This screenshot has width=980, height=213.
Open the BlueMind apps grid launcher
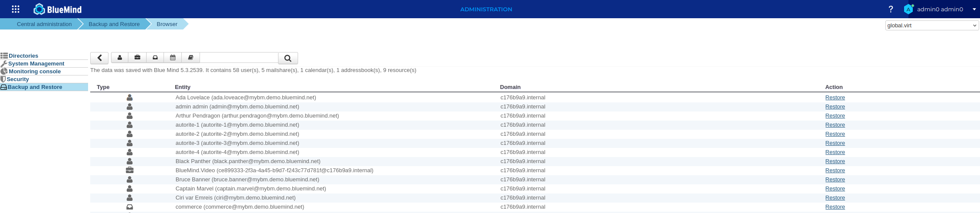(x=16, y=9)
